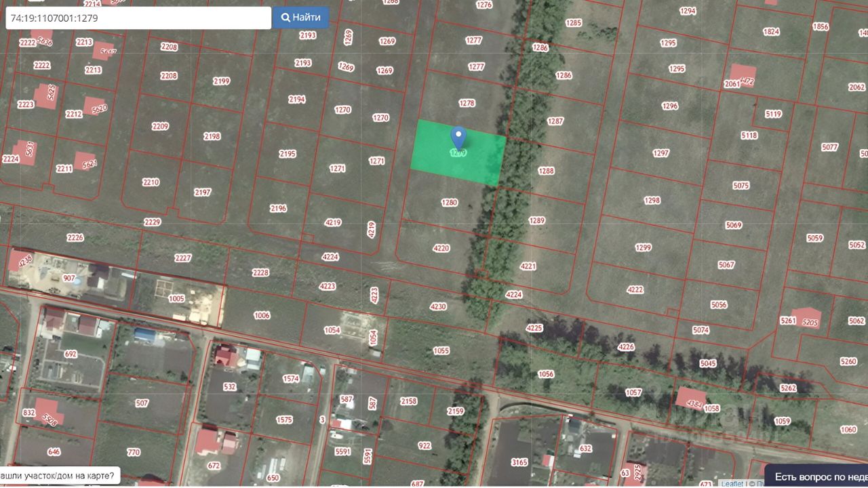Select parcel label 5262
Viewport: 868px width, 488px height.
pos(788,388)
